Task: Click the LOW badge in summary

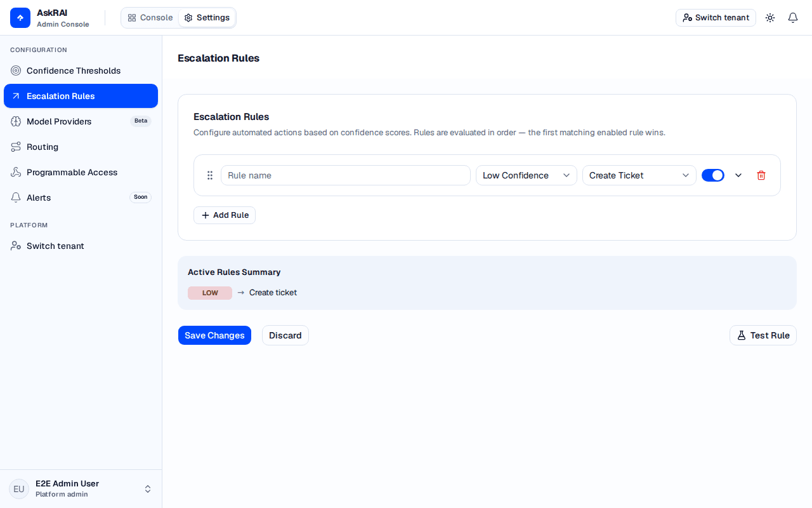Action: tap(210, 293)
